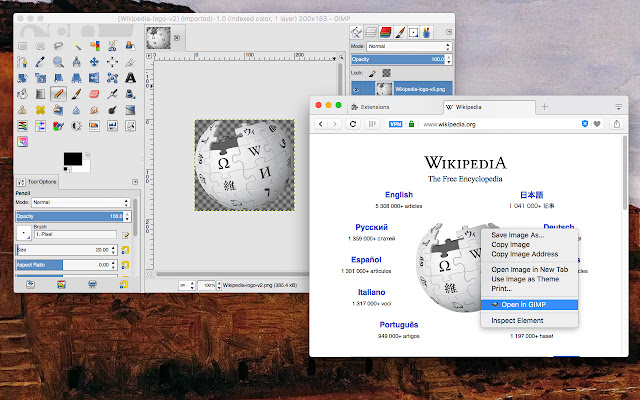The height and width of the screenshot is (400, 640).
Task: Open layer Mode dropdown in Layers panel
Action: [405, 46]
